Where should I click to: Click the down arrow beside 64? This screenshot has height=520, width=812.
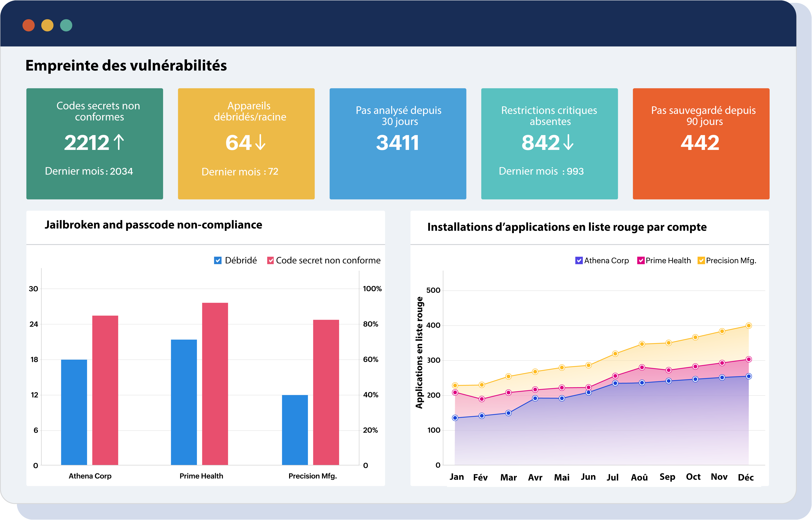[260, 142]
